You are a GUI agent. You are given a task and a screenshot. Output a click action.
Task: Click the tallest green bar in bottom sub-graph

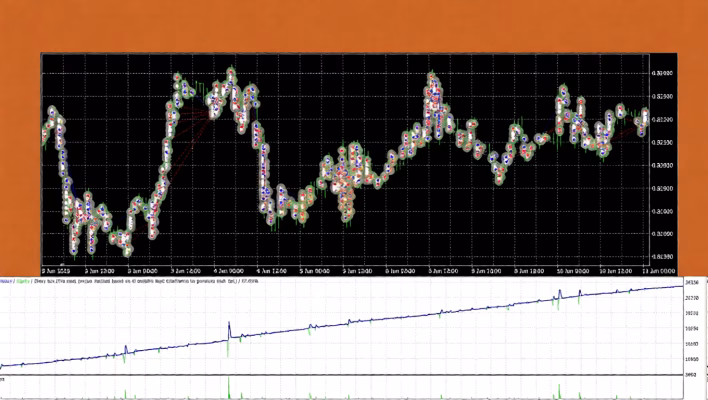228,388
